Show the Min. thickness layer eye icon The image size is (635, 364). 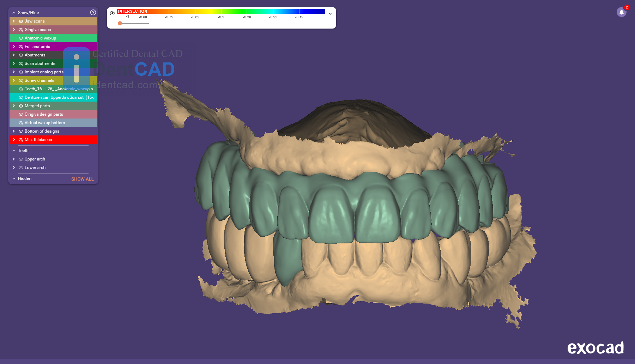click(x=21, y=140)
